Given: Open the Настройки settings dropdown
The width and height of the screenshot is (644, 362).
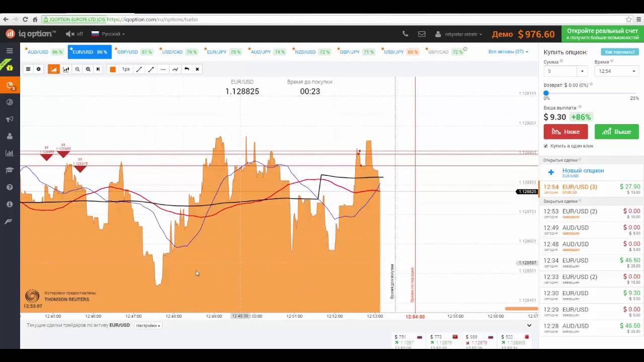Looking at the screenshot, I should coord(148,326).
